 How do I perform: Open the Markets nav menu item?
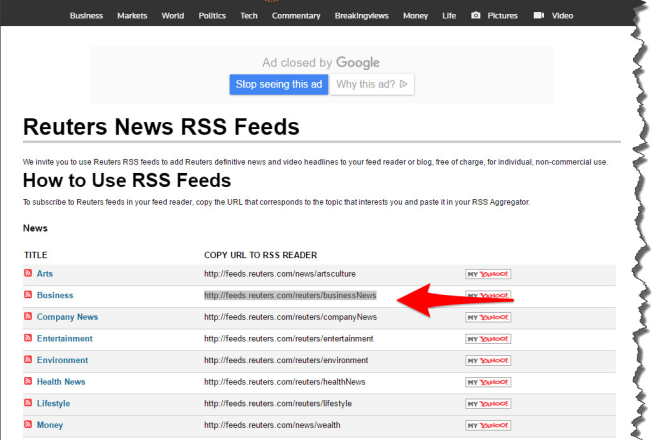pyautogui.click(x=132, y=16)
